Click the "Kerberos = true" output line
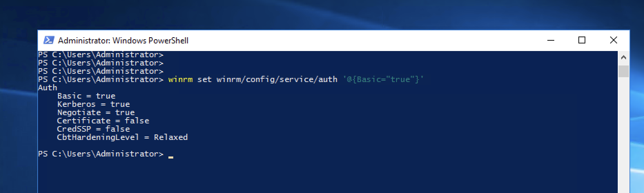The image size is (644, 193). (94, 104)
